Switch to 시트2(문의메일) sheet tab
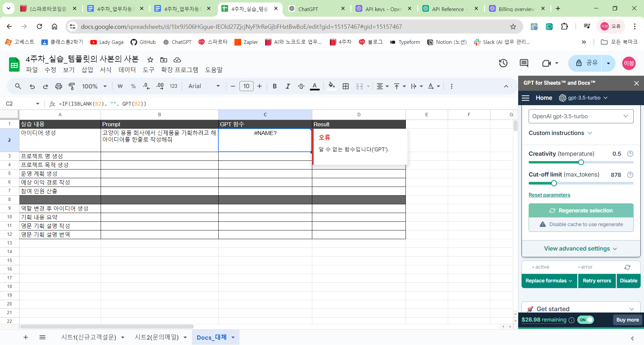The image size is (644, 345). 157,337
